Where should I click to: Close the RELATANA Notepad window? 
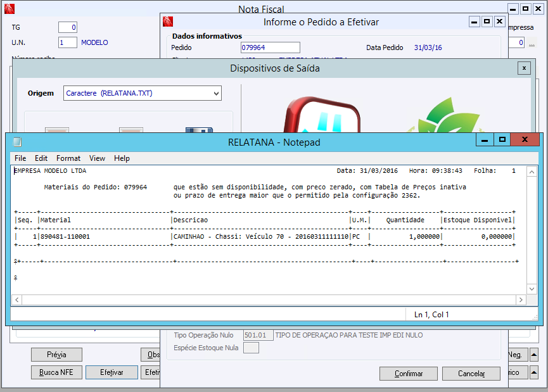525,140
